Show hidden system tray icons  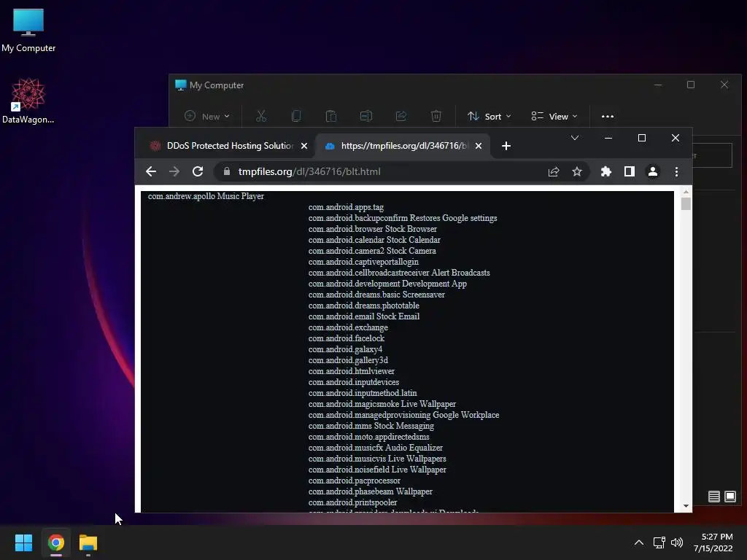(x=639, y=542)
